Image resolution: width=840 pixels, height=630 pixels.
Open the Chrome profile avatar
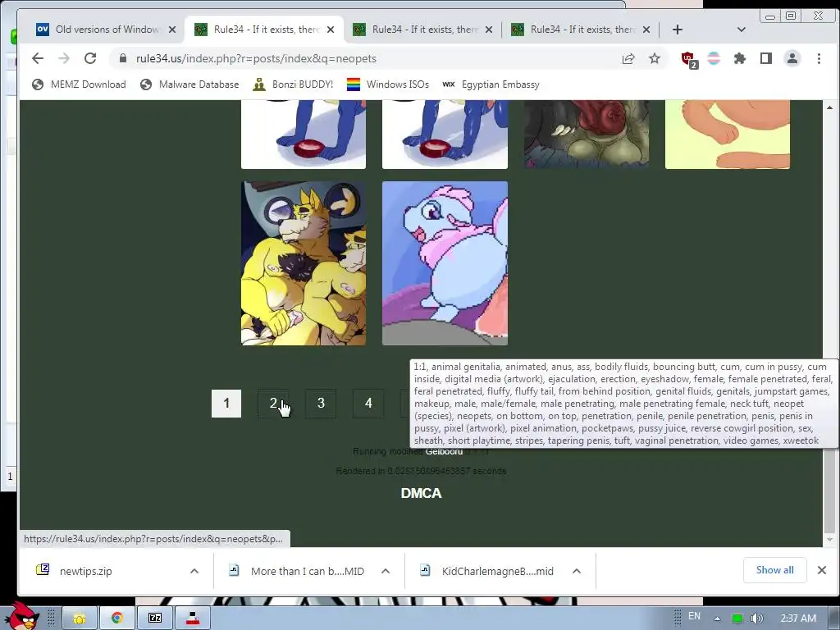(x=792, y=58)
